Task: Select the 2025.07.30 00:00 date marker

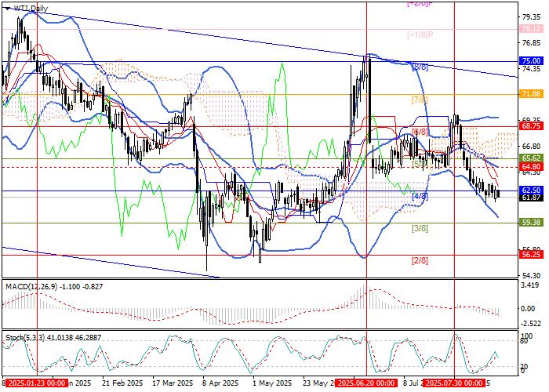Action: (x=452, y=384)
